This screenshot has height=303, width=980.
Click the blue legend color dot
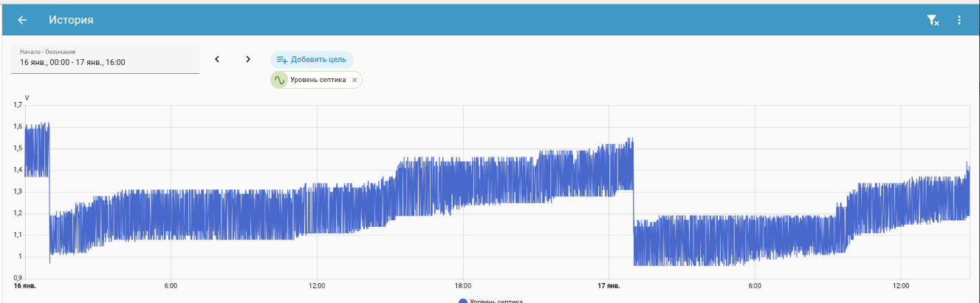click(x=463, y=301)
